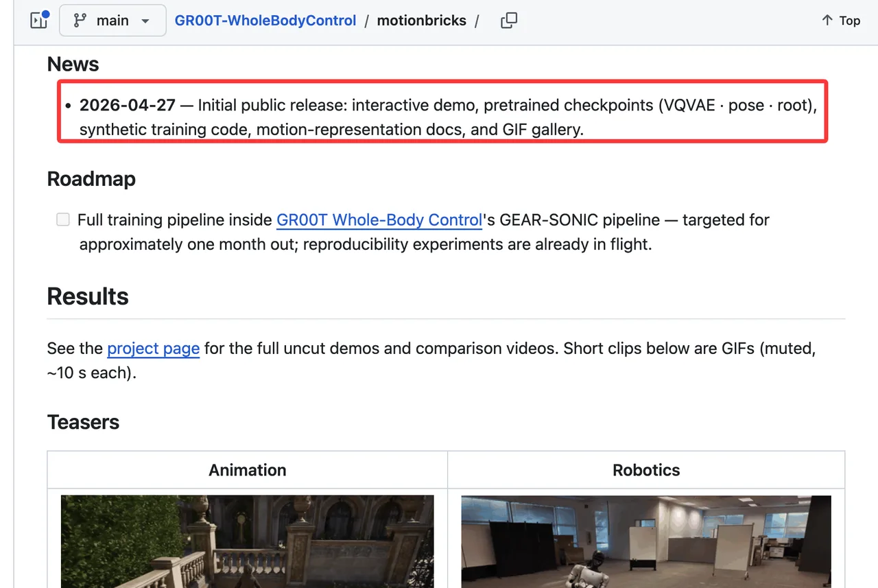Select the motionbricks breadcrumb folder
The height and width of the screenshot is (588, 878).
click(422, 21)
